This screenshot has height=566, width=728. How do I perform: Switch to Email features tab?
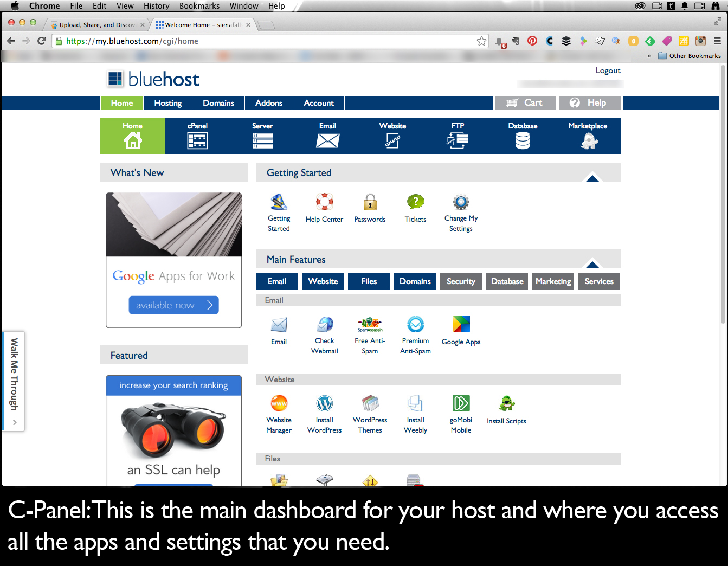276,281
